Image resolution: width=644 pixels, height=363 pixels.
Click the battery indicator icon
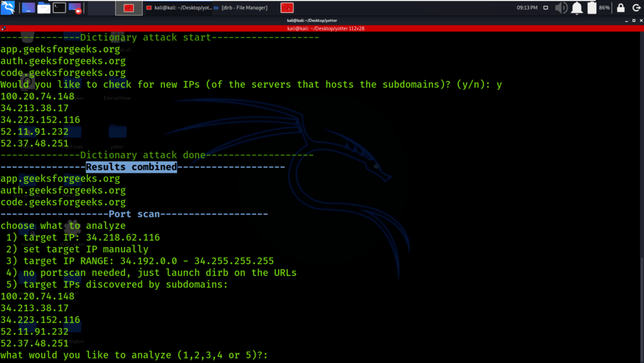pyautogui.click(x=591, y=8)
